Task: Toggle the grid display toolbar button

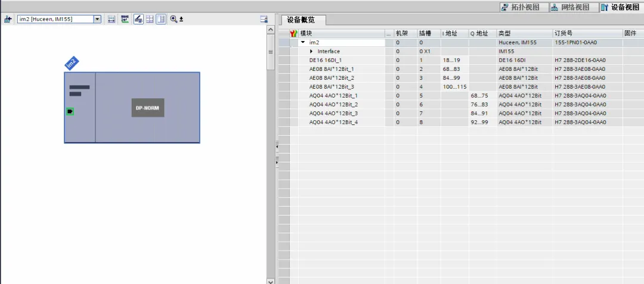Action: coord(150,19)
